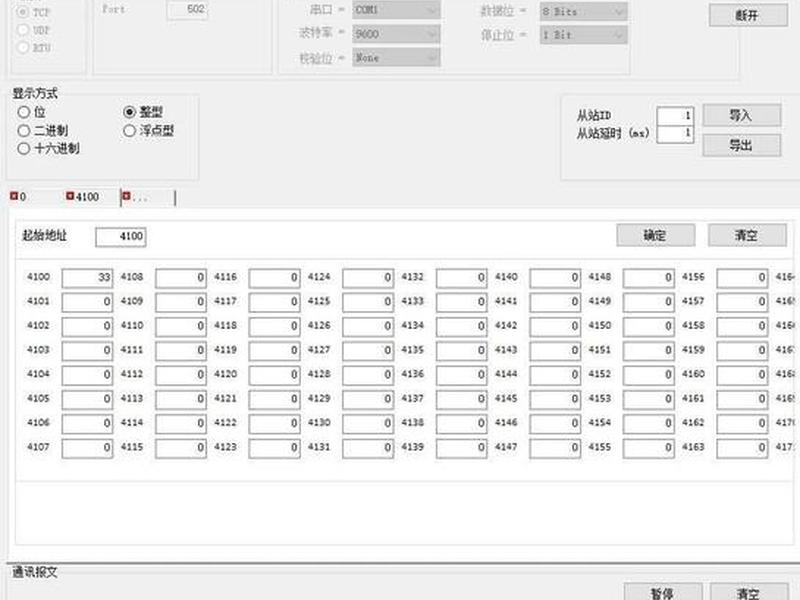Click the Port input field showing 502

click(x=187, y=9)
